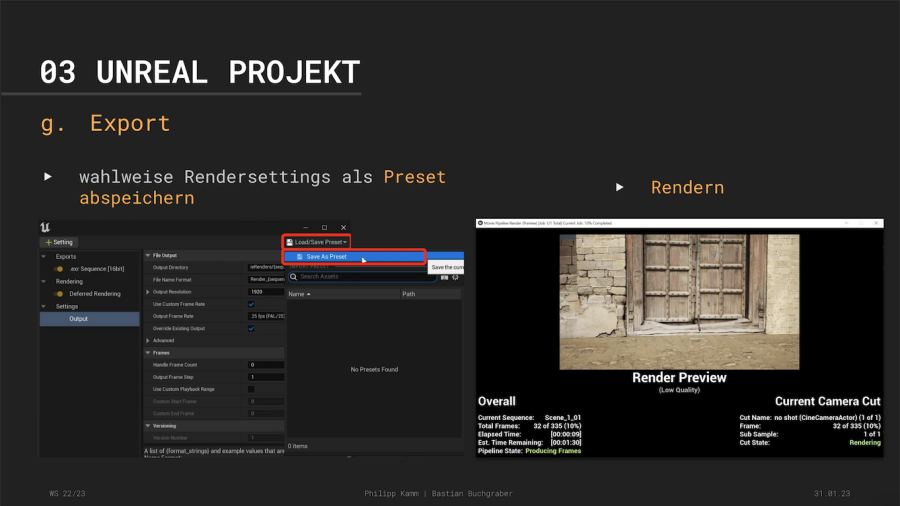Enable Use Custom Playback Range checkbox
The width and height of the screenshot is (900, 506).
point(251,389)
